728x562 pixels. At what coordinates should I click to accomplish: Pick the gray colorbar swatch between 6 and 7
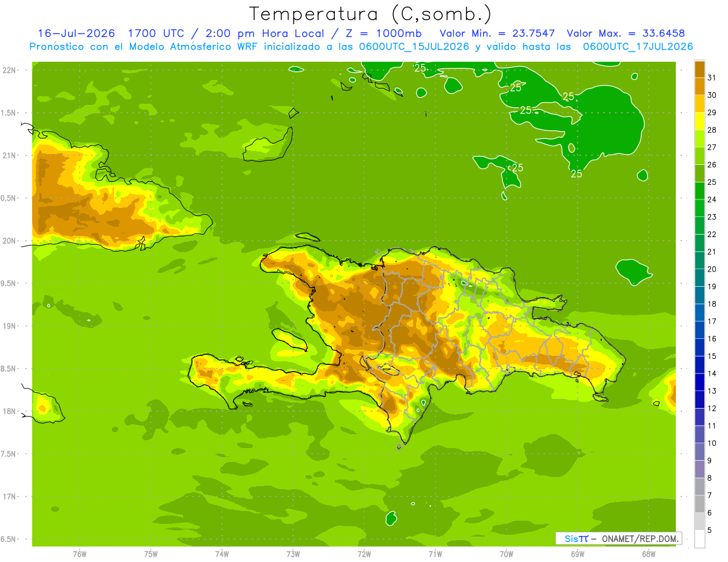click(x=699, y=504)
